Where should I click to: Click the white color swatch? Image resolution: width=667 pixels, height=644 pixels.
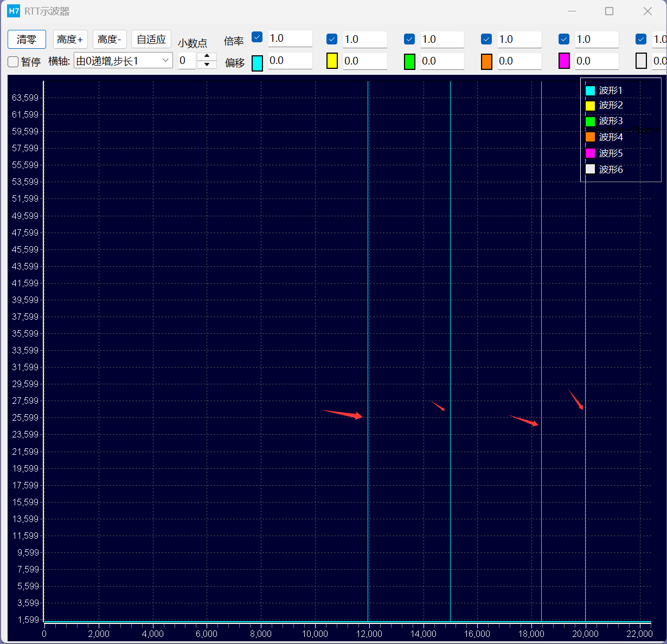642,61
